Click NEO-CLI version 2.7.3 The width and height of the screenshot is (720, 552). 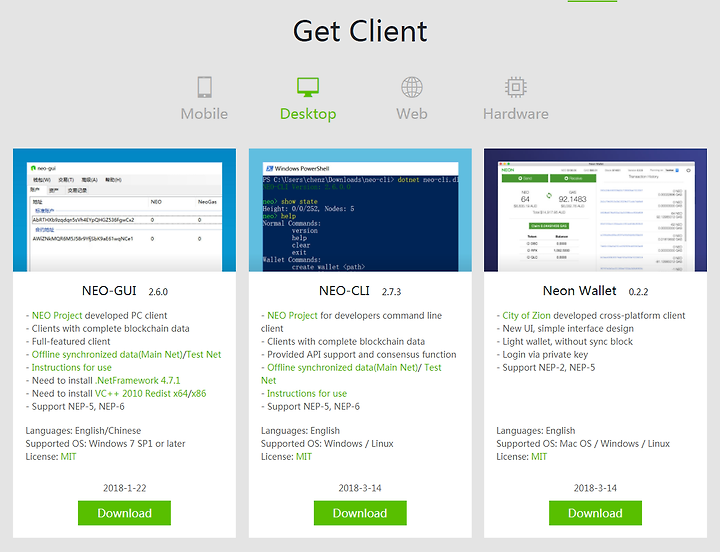coord(391,292)
